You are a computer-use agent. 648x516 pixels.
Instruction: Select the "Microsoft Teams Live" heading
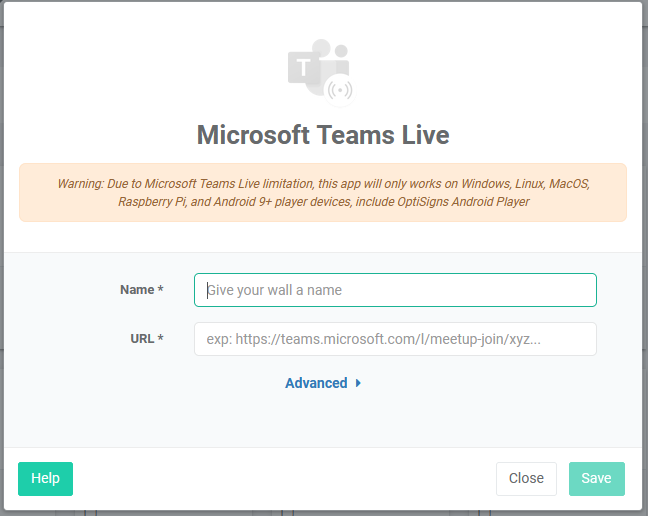point(323,135)
